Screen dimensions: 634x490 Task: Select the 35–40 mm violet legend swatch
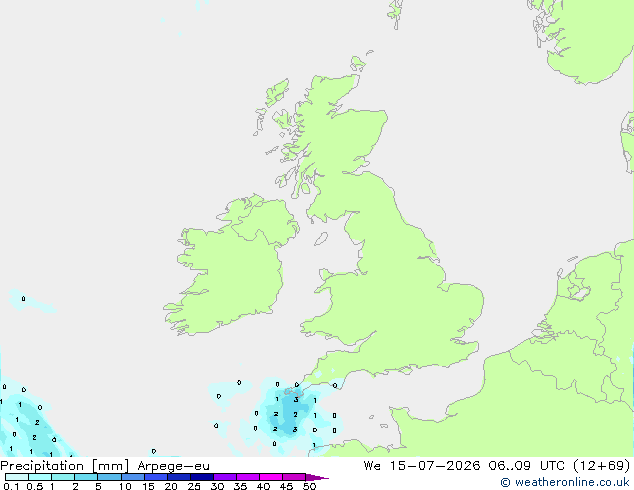[x=247, y=477]
